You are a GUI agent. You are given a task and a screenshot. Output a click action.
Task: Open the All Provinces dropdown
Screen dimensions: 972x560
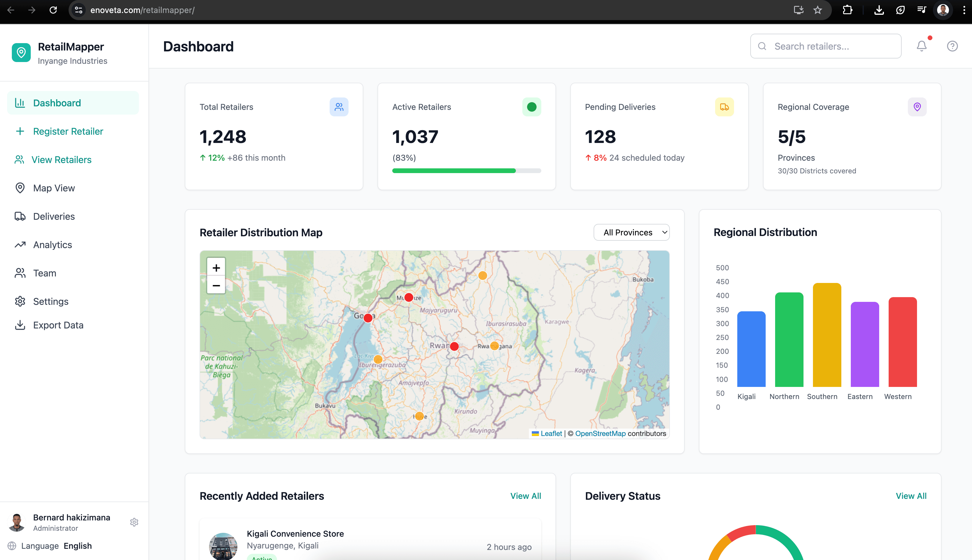coord(631,232)
